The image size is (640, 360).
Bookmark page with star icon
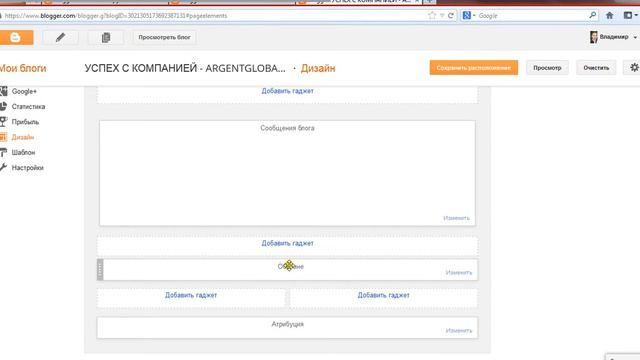[x=432, y=16]
